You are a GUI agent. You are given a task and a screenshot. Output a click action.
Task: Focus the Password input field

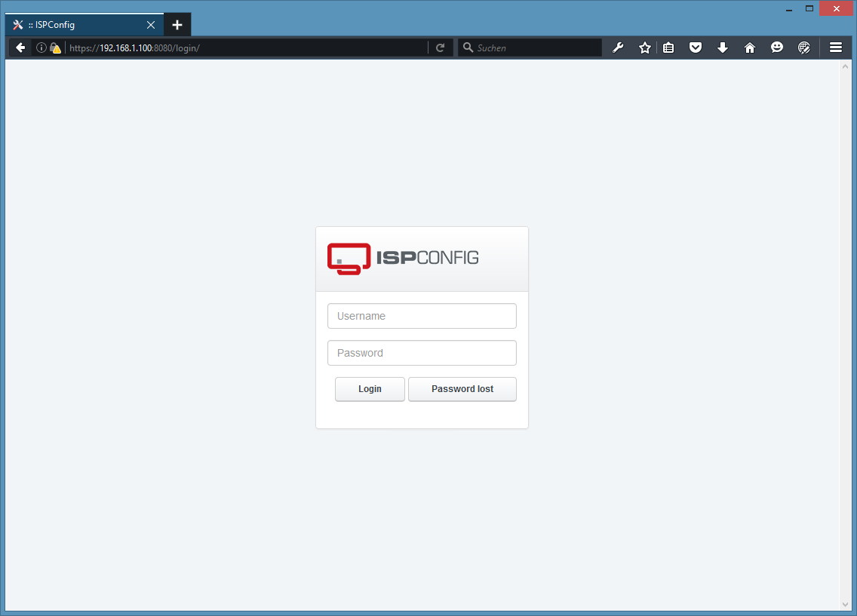point(422,353)
